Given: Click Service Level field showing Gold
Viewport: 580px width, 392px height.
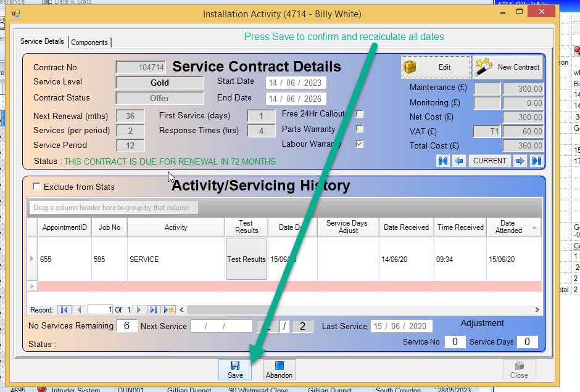Looking at the screenshot, I should pyautogui.click(x=159, y=83).
